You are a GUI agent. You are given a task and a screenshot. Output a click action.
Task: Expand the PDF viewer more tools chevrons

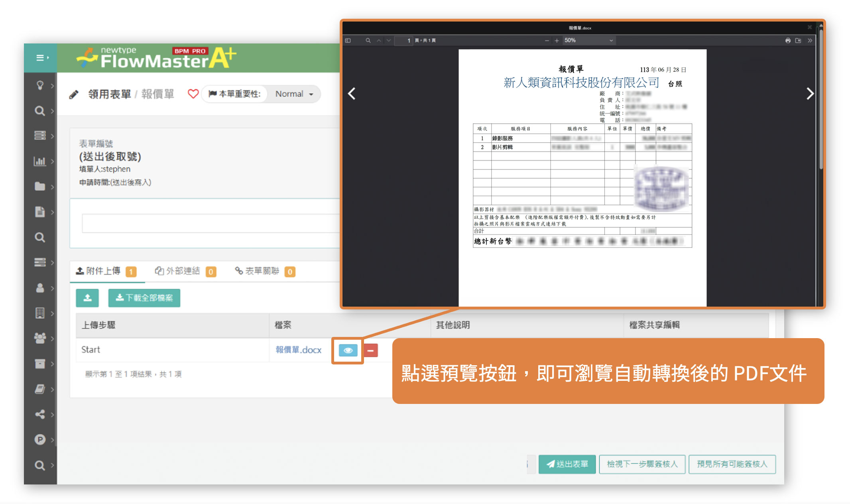[810, 40]
